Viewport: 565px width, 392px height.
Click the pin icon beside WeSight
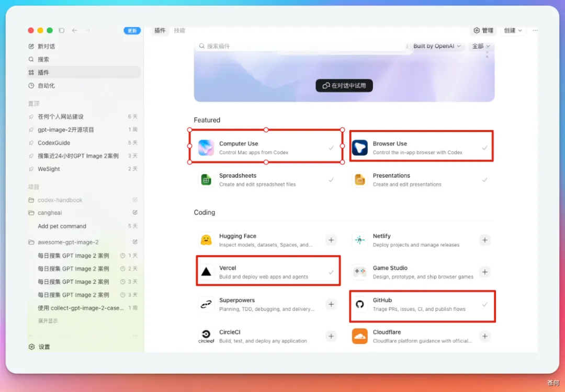[x=31, y=169]
